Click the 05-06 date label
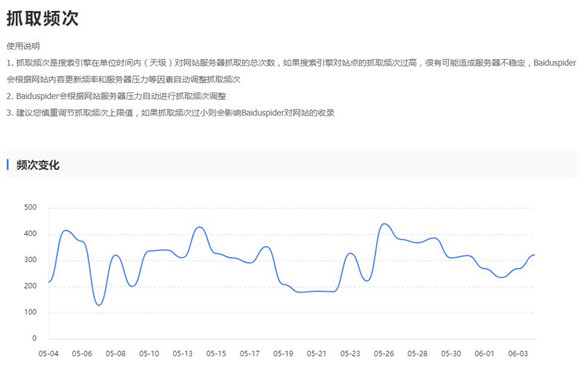Viewport: 580px width, 378px height. coord(82,354)
